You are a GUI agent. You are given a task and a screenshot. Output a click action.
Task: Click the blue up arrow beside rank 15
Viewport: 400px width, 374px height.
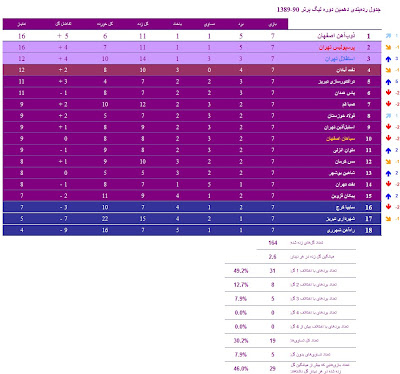388,196
